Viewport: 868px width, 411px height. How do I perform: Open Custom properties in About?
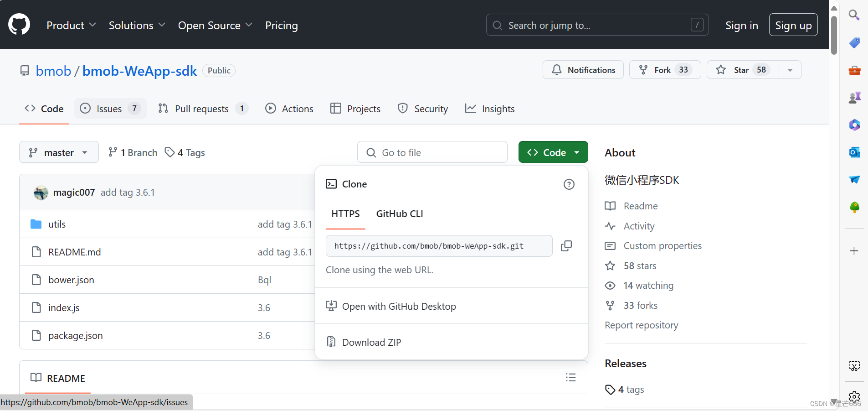click(653, 245)
